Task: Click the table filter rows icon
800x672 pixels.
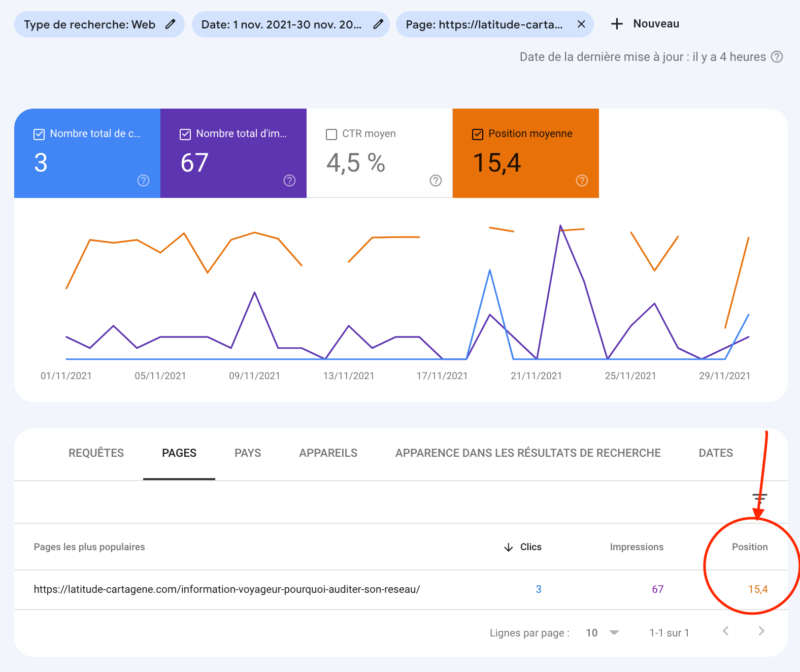Action: [759, 497]
